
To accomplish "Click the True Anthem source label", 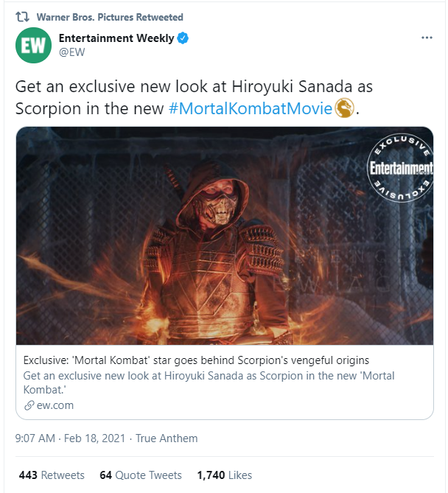I will click(x=167, y=438).
